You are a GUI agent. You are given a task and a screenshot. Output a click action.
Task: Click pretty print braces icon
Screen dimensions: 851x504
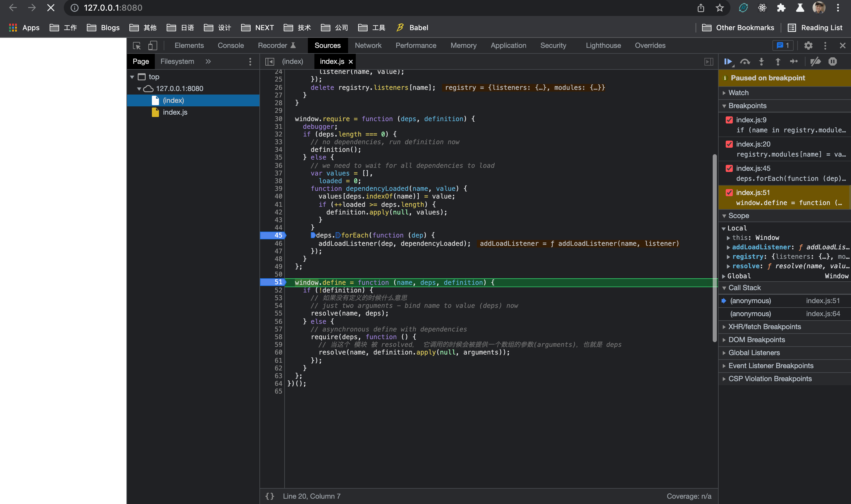[x=269, y=496]
